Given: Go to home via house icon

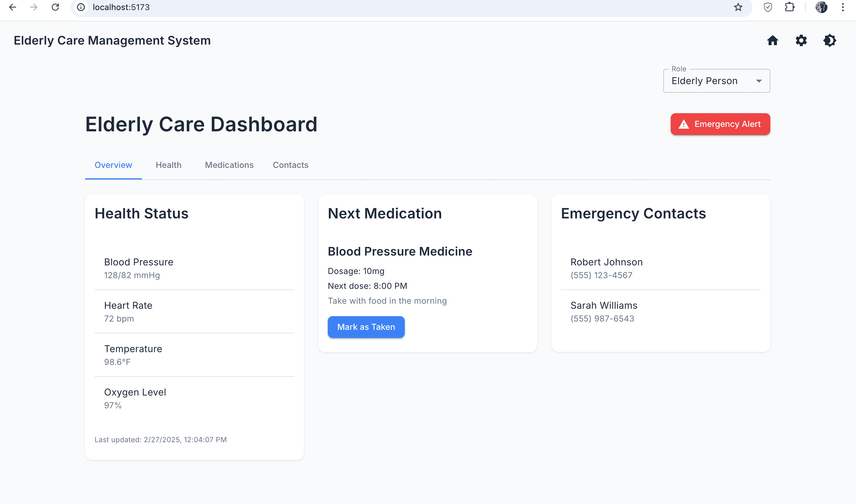Looking at the screenshot, I should click(772, 40).
